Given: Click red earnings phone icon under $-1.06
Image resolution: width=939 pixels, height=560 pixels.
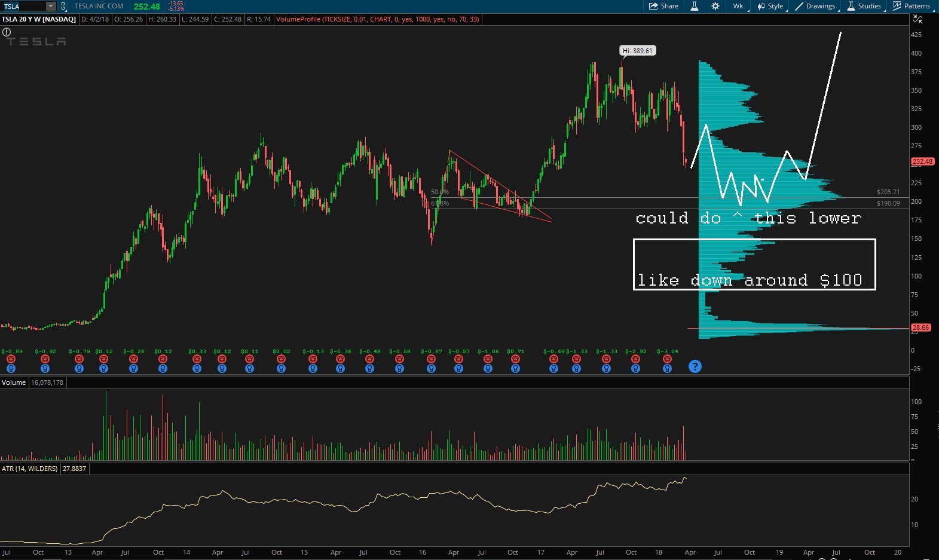Looking at the screenshot, I should pyautogui.click(x=488, y=359).
